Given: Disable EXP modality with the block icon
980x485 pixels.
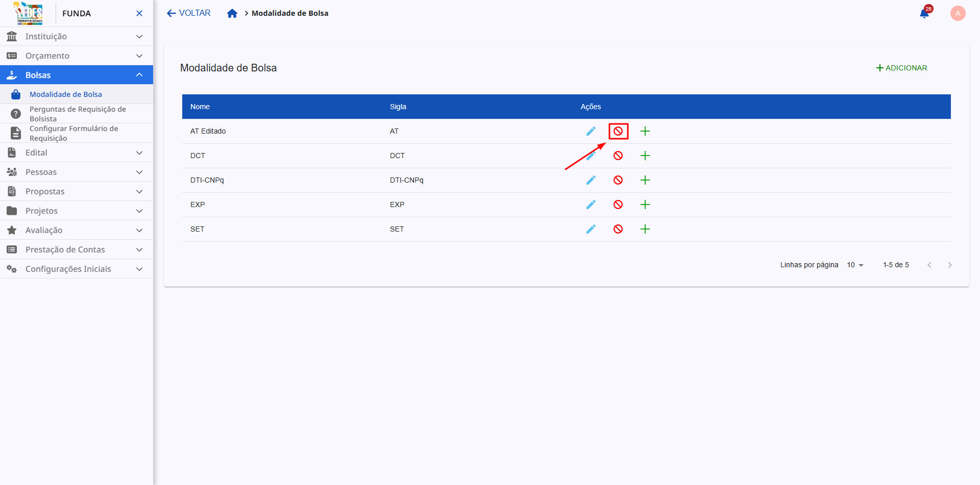Looking at the screenshot, I should pyautogui.click(x=618, y=205).
